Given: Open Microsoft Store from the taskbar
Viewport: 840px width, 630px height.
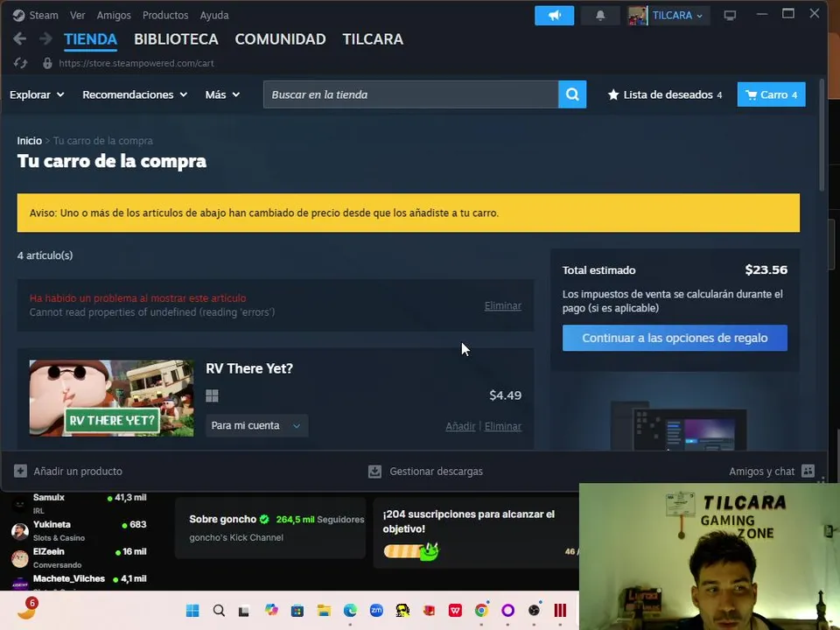Looking at the screenshot, I should pyautogui.click(x=297, y=610).
